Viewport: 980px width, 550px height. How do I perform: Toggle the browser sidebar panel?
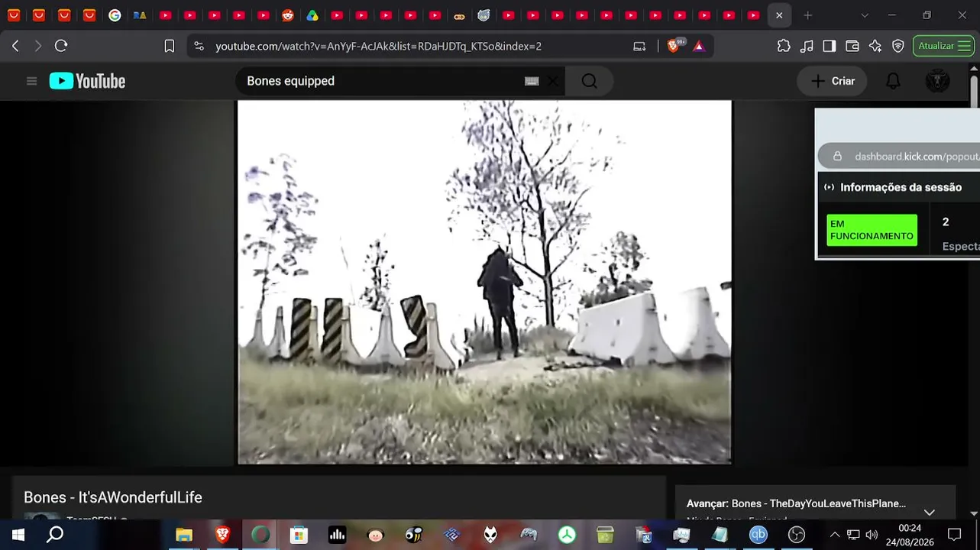pos(830,46)
